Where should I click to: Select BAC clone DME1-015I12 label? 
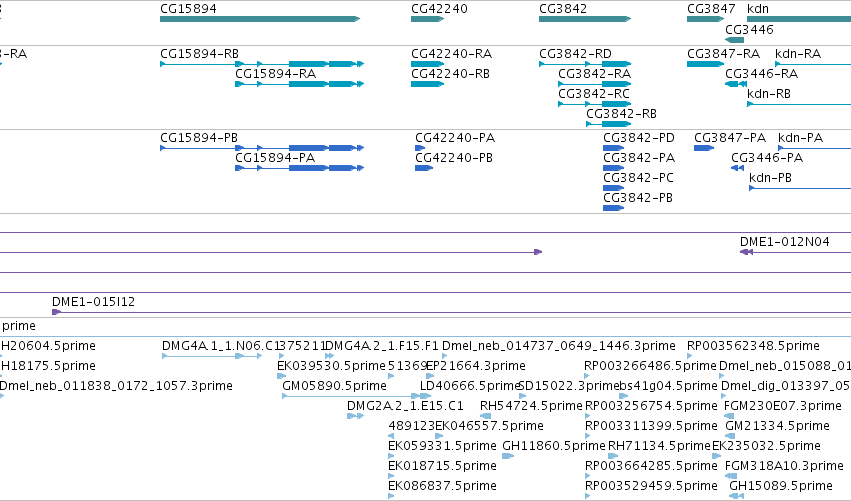93,302
